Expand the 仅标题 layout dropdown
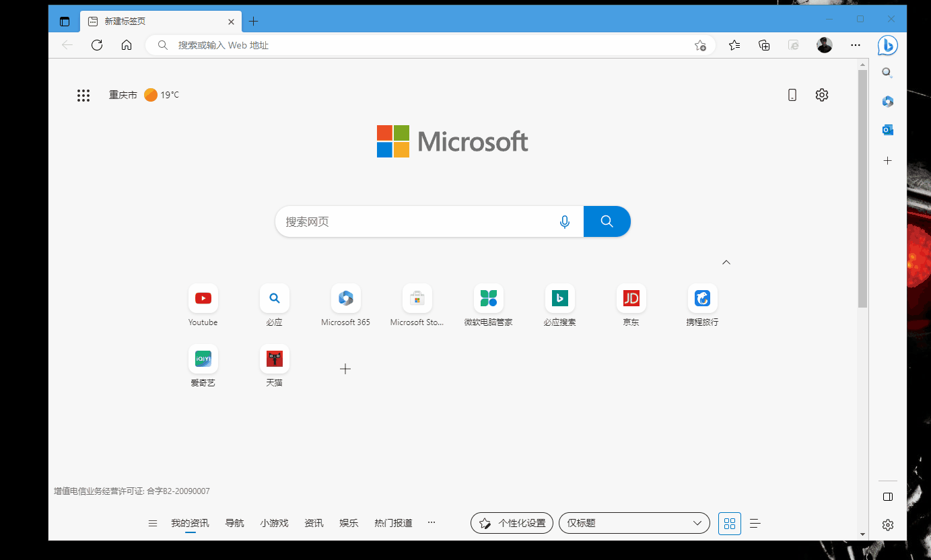 click(634, 523)
